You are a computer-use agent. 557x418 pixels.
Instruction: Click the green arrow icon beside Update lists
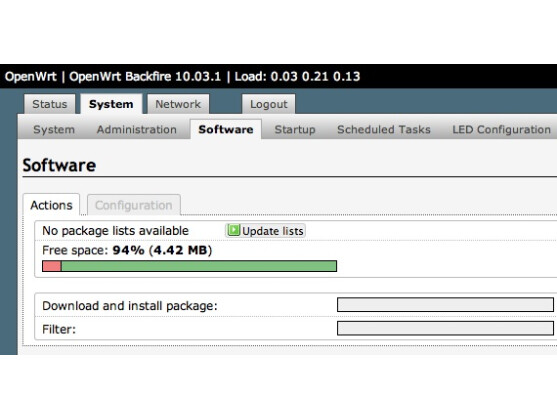(x=234, y=230)
